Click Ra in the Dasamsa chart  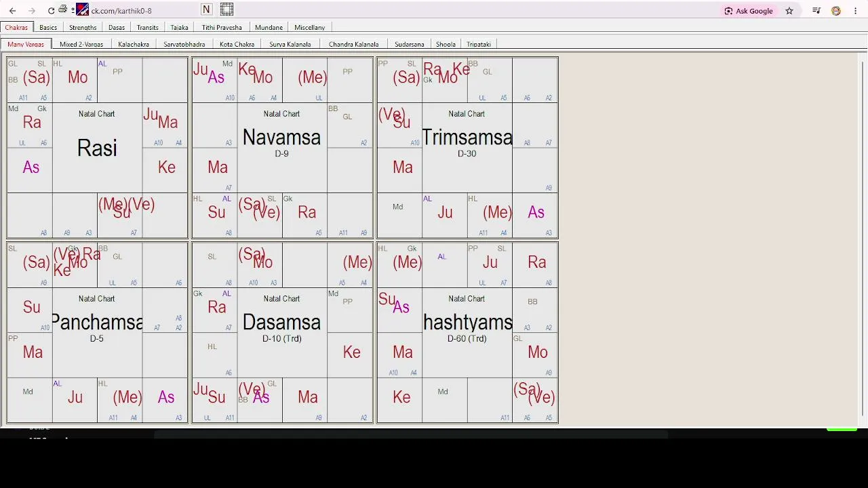[x=217, y=307]
